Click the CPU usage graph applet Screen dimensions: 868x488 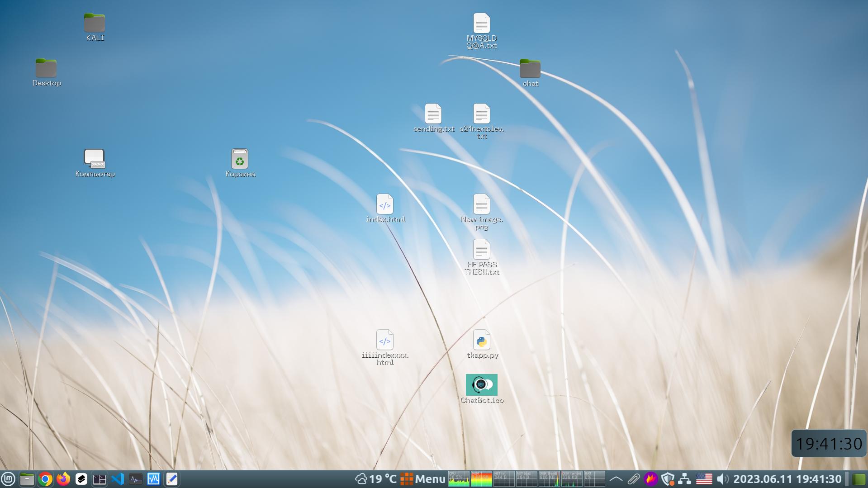point(459,479)
